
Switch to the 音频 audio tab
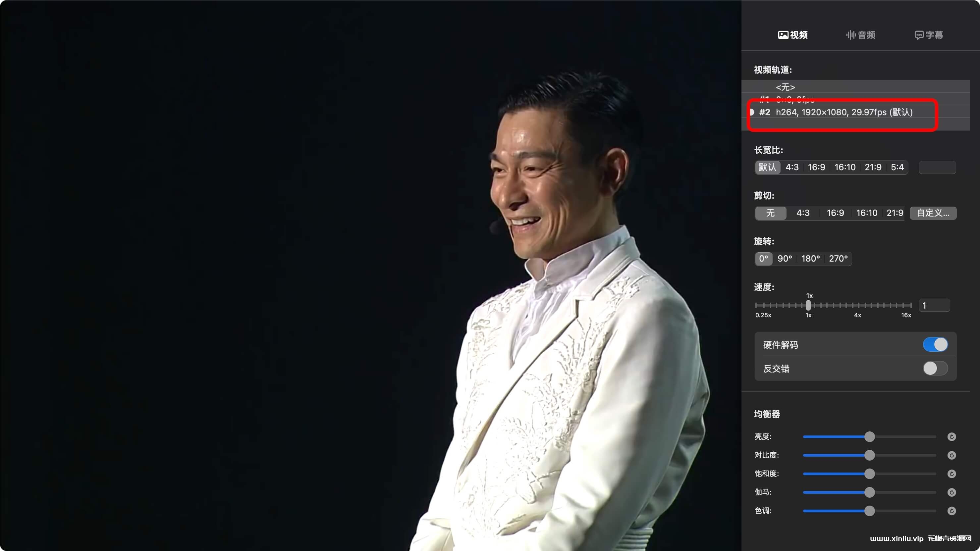[x=861, y=35]
